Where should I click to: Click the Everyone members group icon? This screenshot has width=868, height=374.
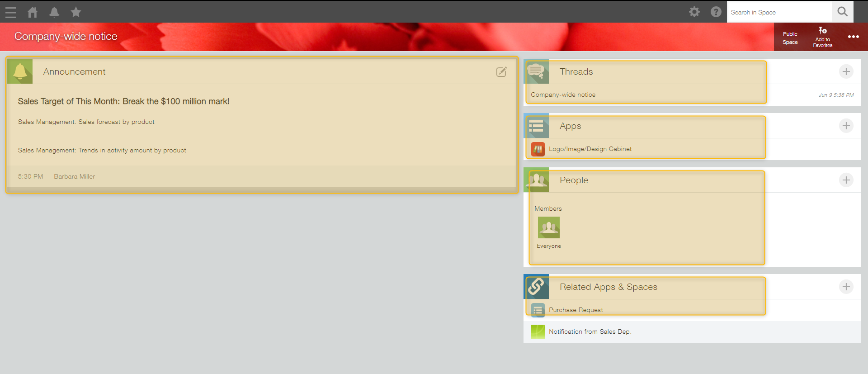click(x=548, y=227)
